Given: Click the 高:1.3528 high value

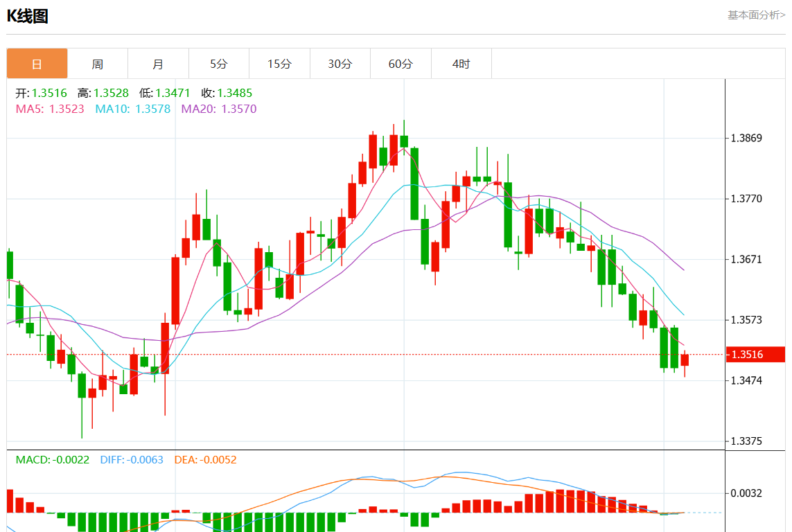Looking at the screenshot, I should pos(103,93).
